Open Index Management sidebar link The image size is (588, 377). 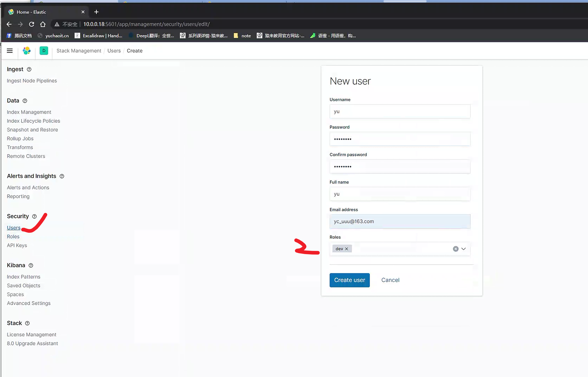[29, 112]
